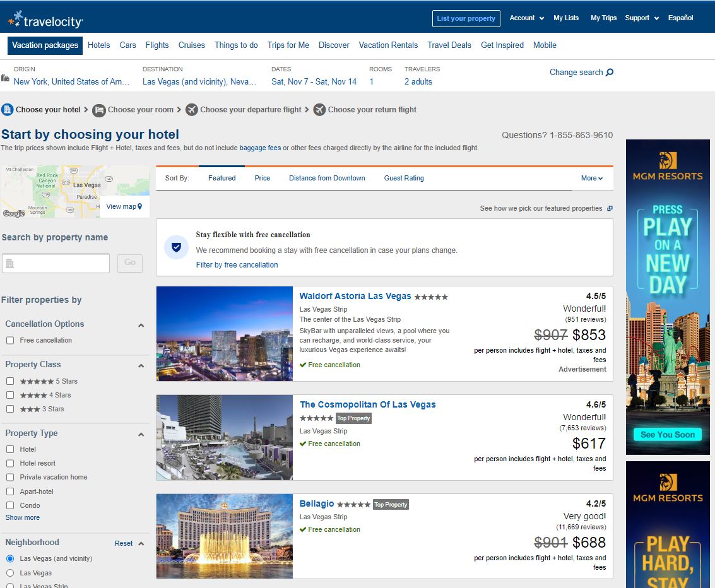
Task: Collapse the Cancellation Options section
Action: (141, 325)
